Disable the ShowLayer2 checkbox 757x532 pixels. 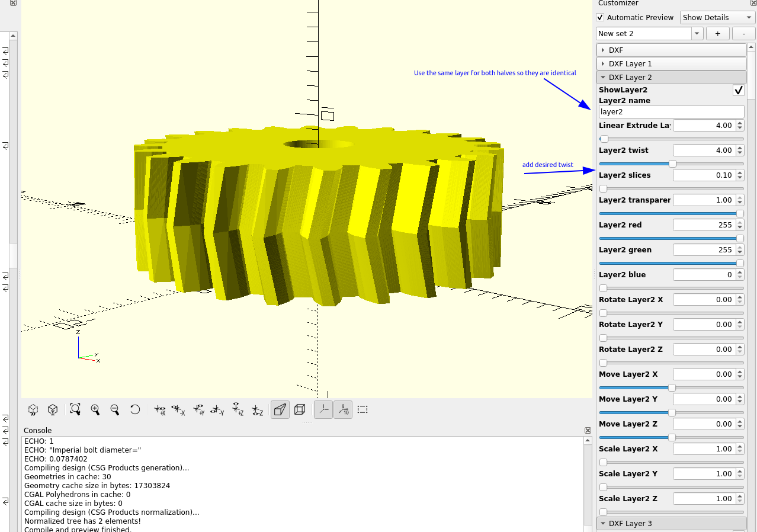coord(738,90)
